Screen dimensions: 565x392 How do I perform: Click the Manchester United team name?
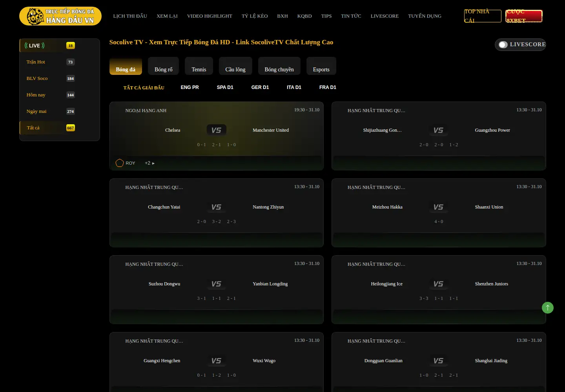pyautogui.click(x=271, y=130)
